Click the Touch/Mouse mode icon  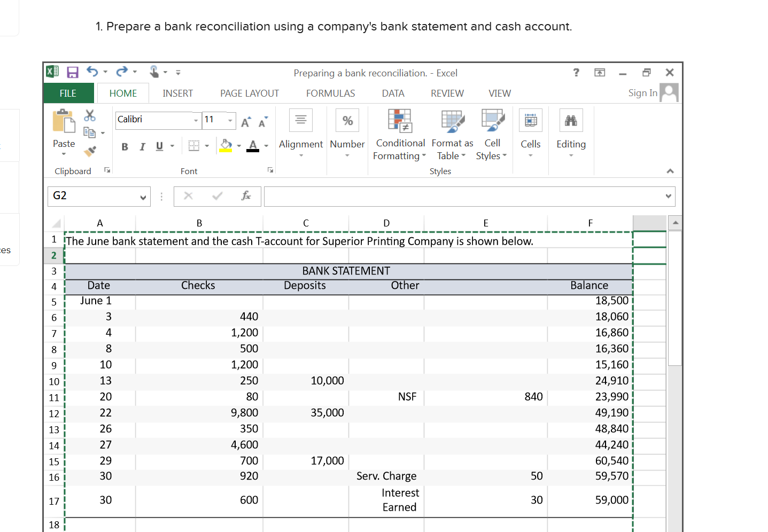tap(154, 72)
